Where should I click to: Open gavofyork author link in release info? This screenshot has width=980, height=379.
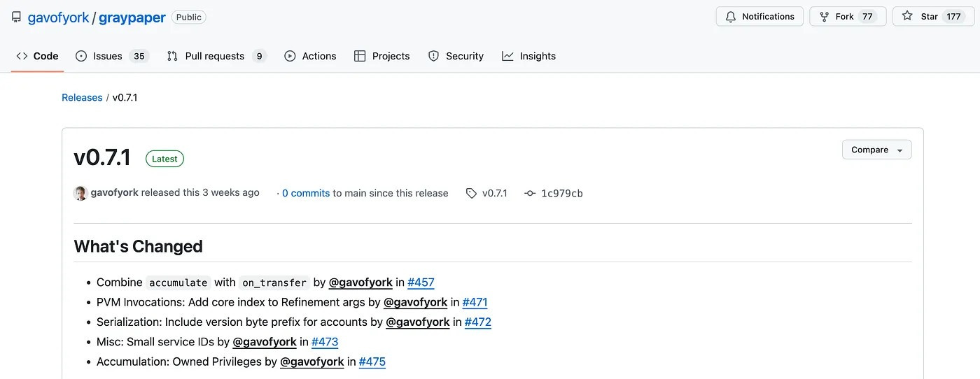114,192
